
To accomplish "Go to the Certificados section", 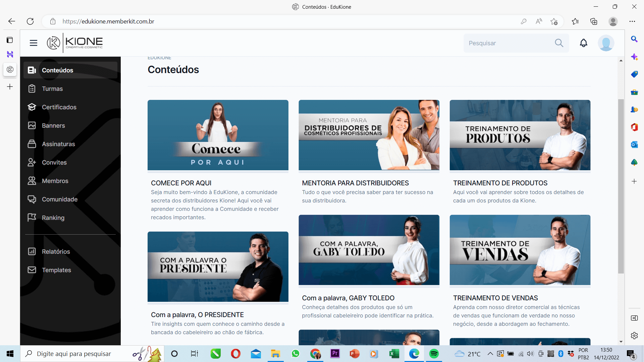I will [x=59, y=107].
